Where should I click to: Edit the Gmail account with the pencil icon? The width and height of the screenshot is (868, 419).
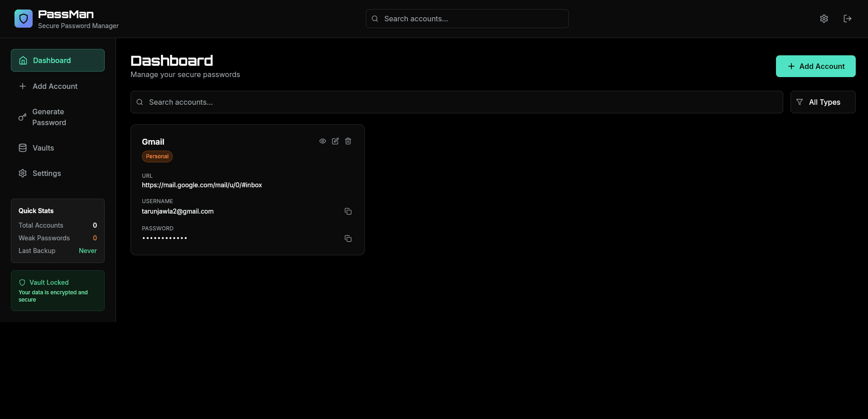point(335,141)
